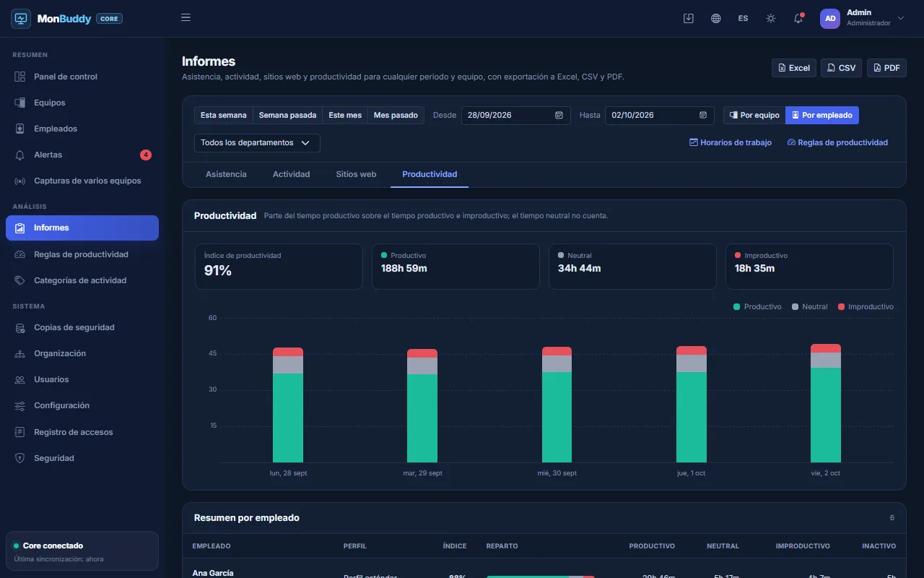The width and height of the screenshot is (924, 578).
Task: Click the Reglas de productividad gauge icon in sidebar
Action: pyautogui.click(x=20, y=254)
